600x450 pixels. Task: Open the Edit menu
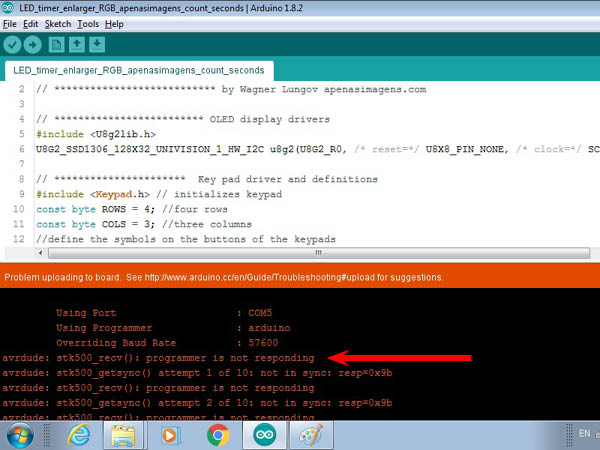coord(32,23)
